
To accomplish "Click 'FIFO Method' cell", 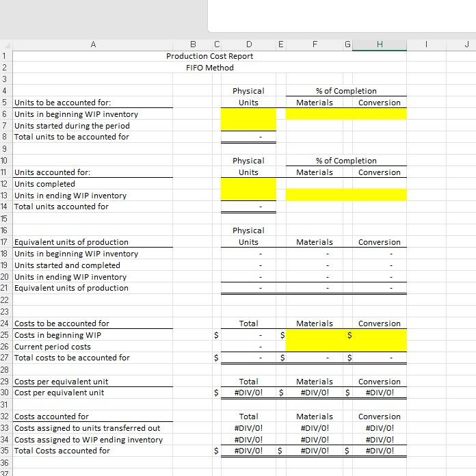I will (209, 68).
